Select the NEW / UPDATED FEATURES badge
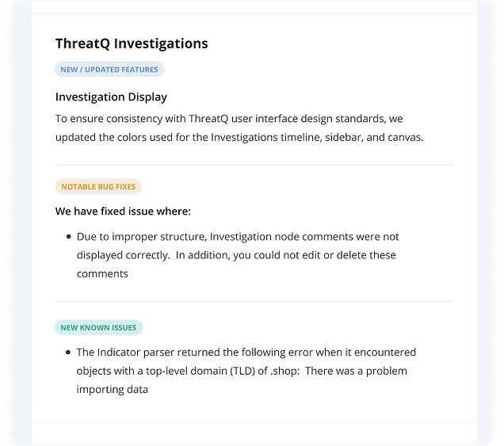The width and height of the screenshot is (504, 446). tap(109, 70)
